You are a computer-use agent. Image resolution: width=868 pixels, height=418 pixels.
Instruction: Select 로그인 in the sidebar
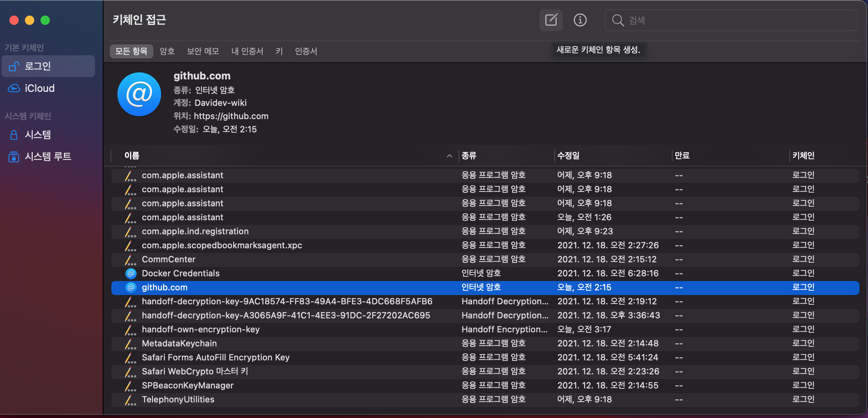point(48,66)
